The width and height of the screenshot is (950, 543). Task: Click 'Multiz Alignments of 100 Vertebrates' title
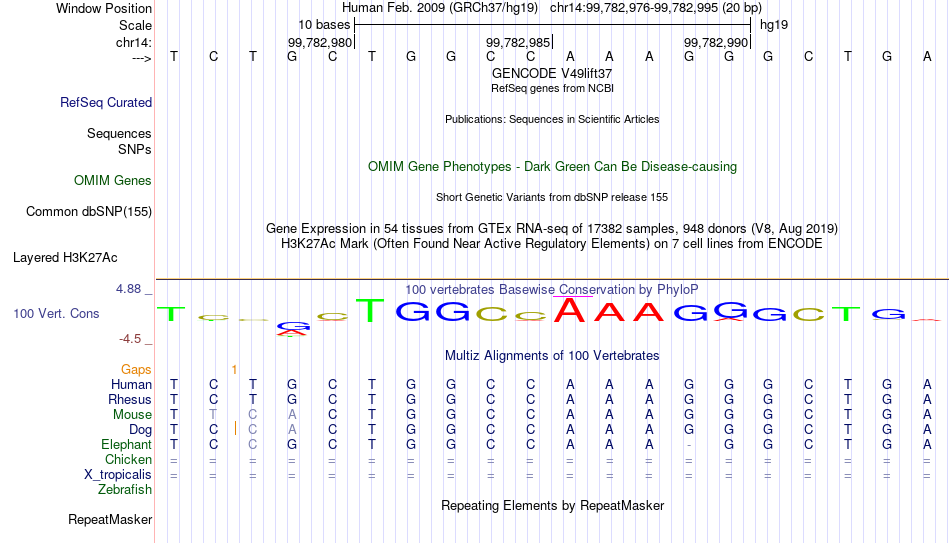tap(552, 356)
